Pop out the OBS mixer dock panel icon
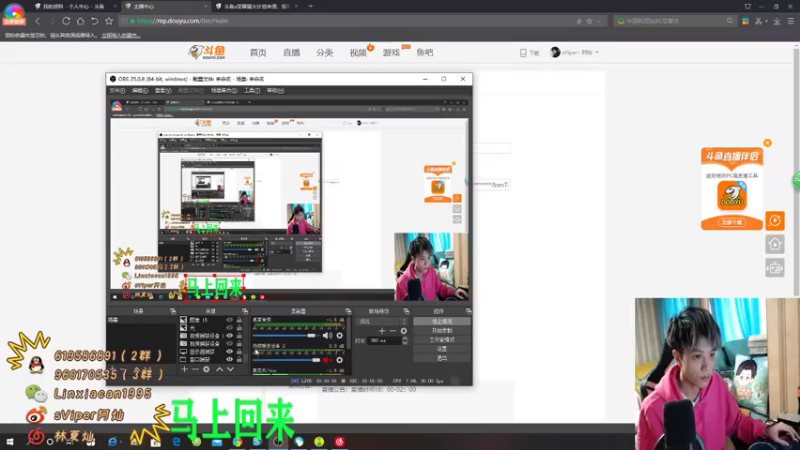The height and width of the screenshot is (450, 800). 348,311
